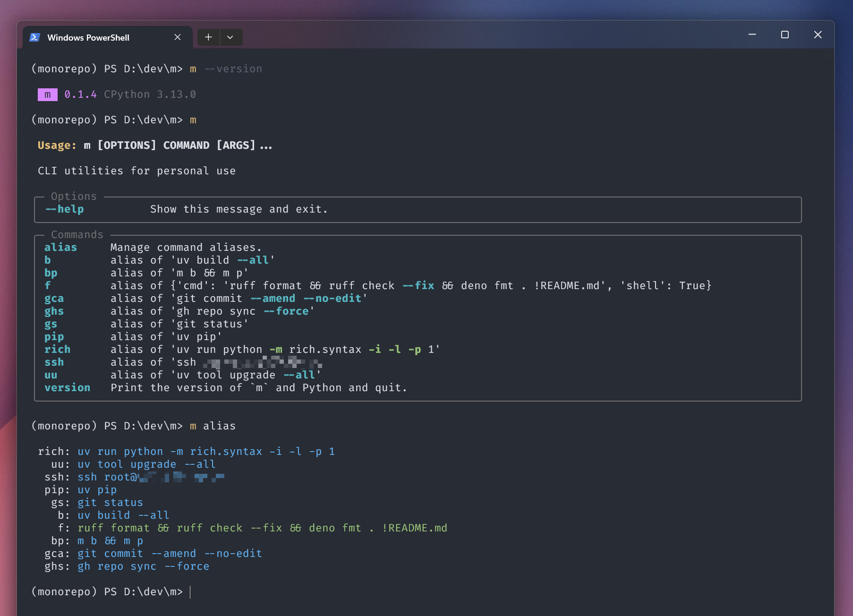Click 'Show this message and exit.' text
Viewport: 853px width, 616px height.
pos(239,209)
